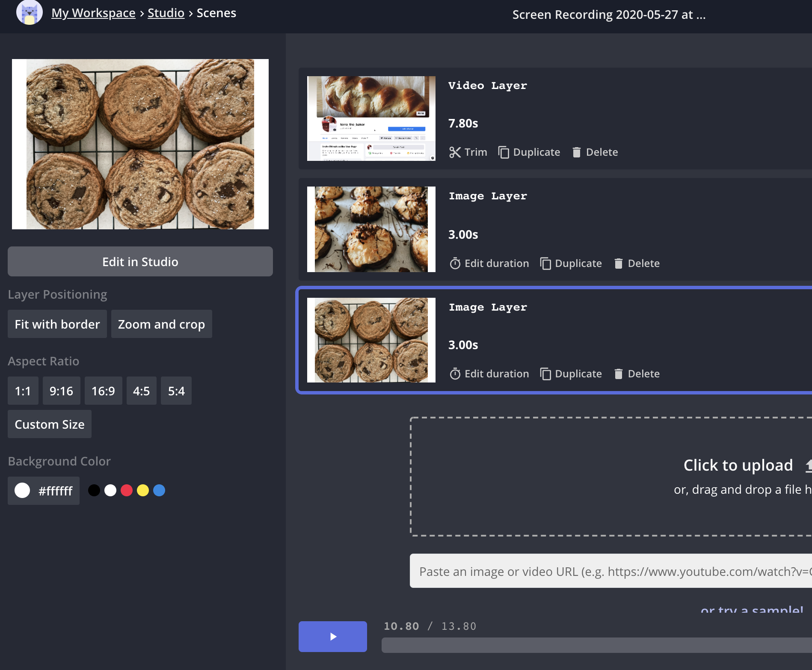Navigate to Studio breadcrumb link
Screen dimensions: 812x670
166,13
